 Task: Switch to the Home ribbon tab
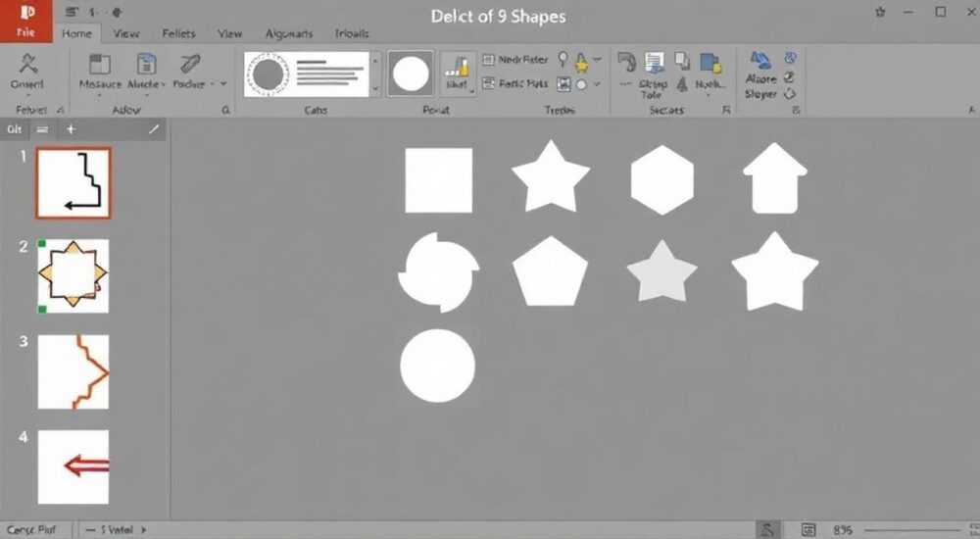coord(76,33)
